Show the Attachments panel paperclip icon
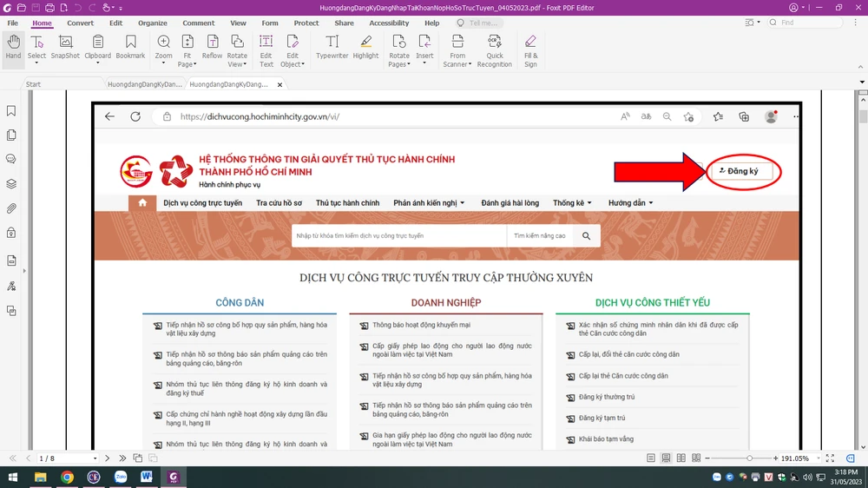The width and height of the screenshot is (868, 488). (11, 208)
